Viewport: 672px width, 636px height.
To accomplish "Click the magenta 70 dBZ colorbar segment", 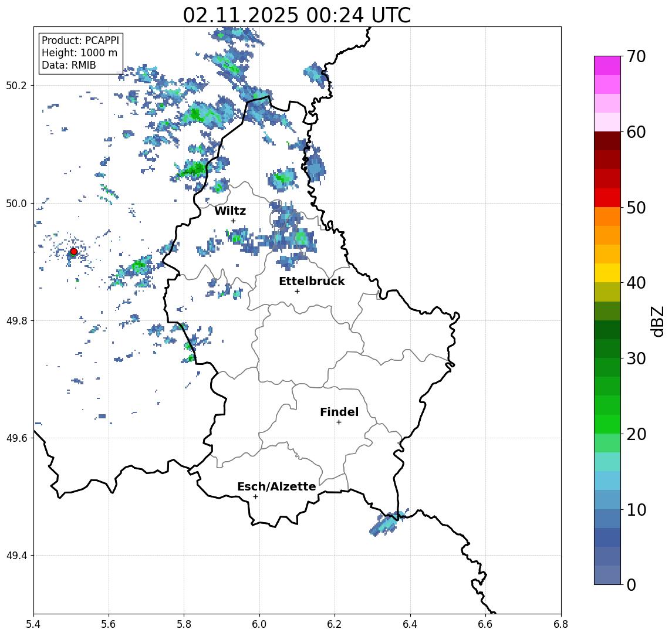I will [607, 66].
